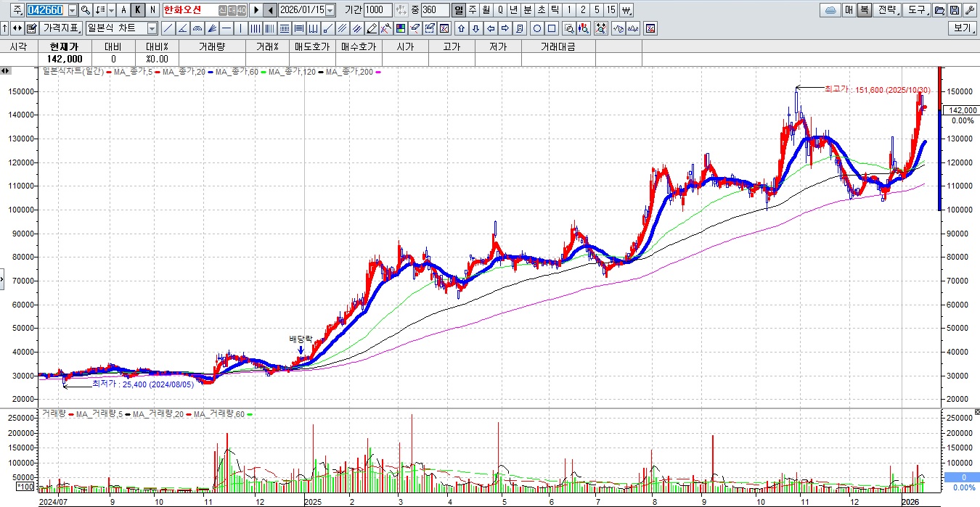Click the 매도호가 column header

point(312,46)
